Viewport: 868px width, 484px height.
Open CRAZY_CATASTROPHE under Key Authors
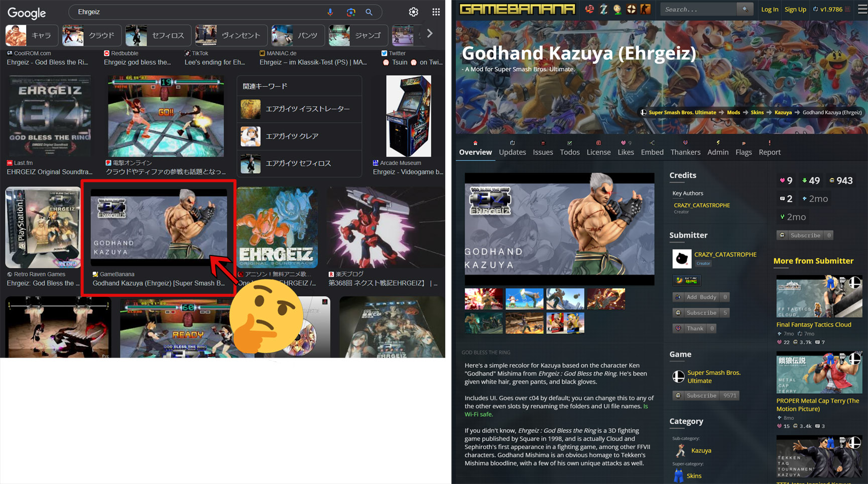702,205
